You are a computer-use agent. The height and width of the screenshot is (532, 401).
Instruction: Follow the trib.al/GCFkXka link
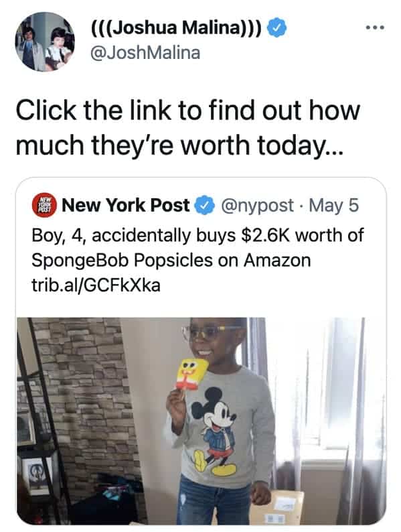(x=96, y=285)
